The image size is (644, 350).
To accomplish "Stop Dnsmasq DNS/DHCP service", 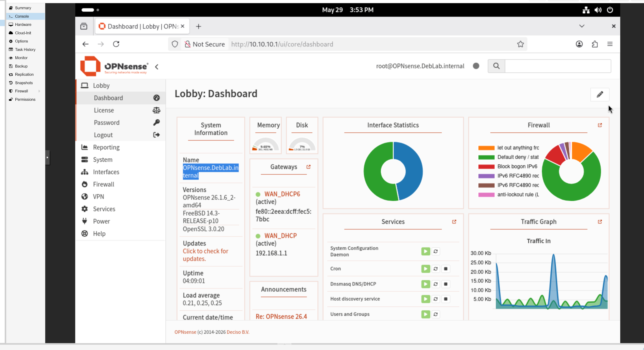I will [x=445, y=284].
